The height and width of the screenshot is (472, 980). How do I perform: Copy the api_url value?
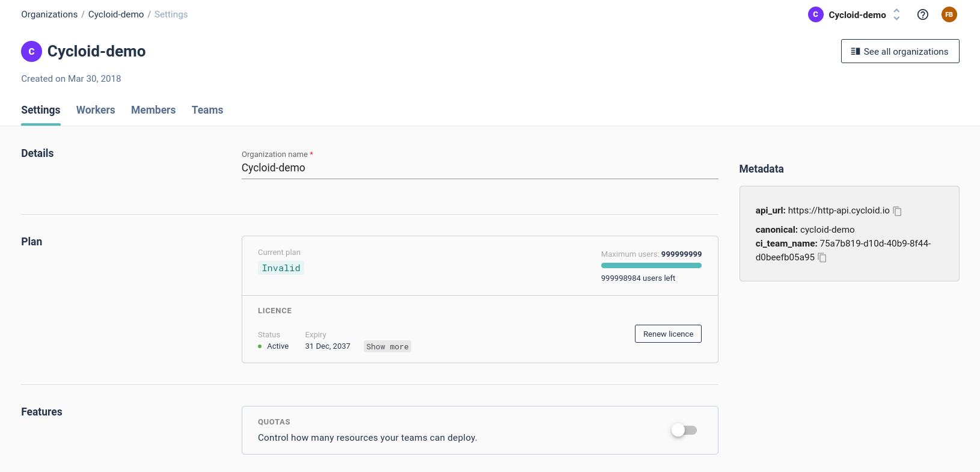click(897, 211)
